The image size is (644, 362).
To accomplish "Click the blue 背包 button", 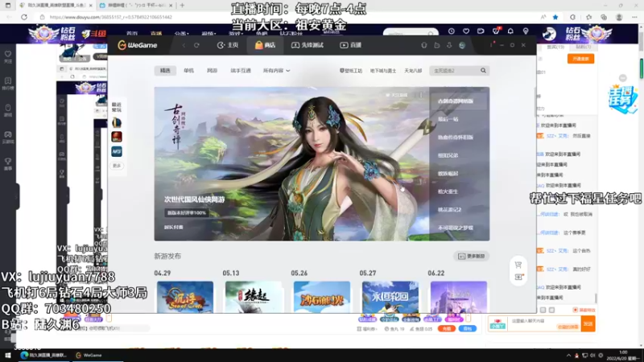I will 468,328.
